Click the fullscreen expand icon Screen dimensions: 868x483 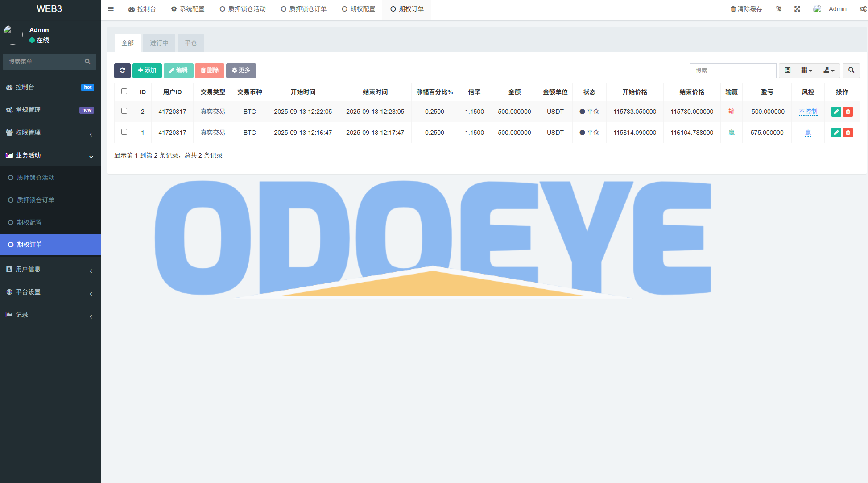click(x=797, y=9)
